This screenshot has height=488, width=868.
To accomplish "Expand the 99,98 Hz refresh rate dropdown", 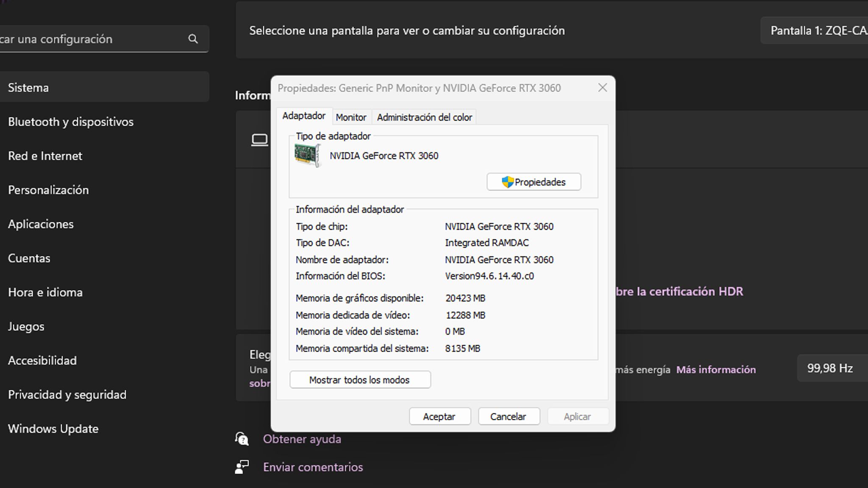I will click(831, 368).
